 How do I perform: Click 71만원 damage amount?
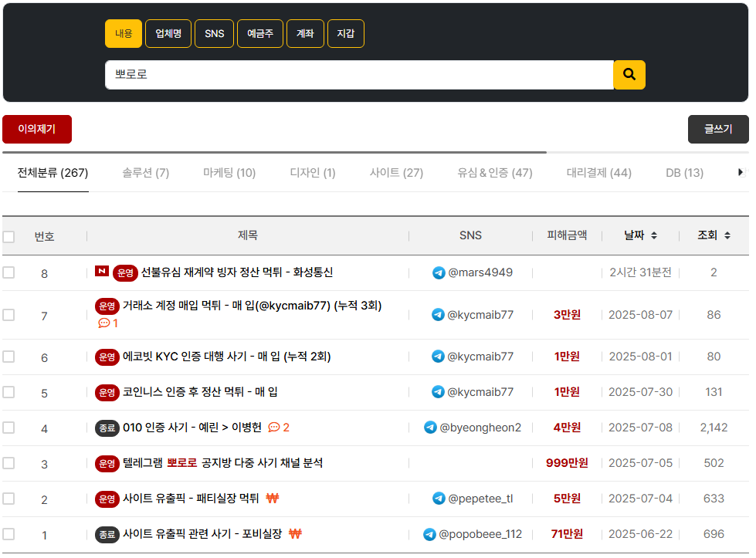point(567,534)
